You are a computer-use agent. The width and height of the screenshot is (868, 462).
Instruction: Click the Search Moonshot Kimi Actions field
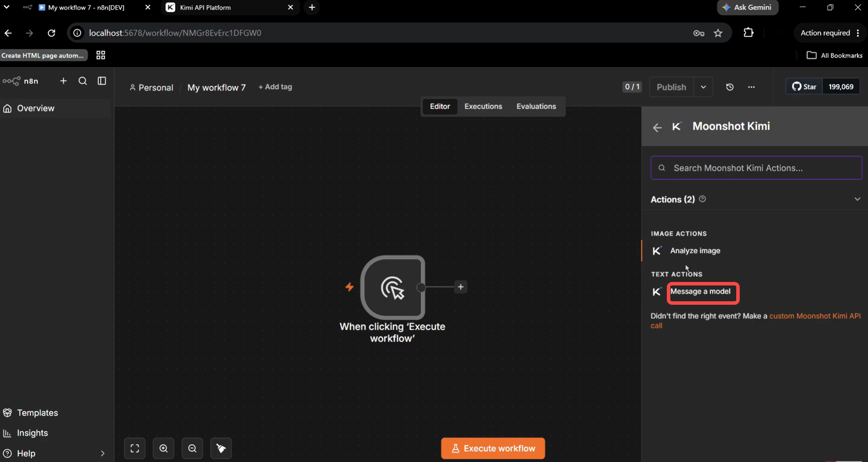pos(756,168)
